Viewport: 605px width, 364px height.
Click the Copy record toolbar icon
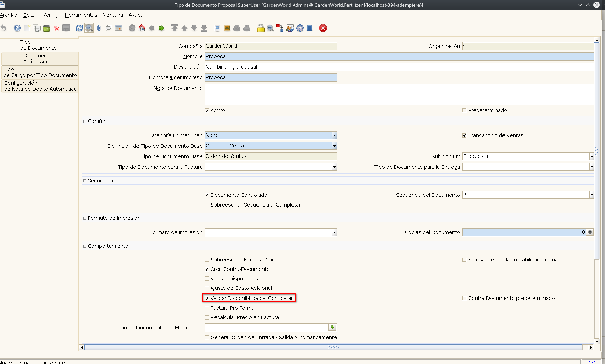[x=37, y=28]
